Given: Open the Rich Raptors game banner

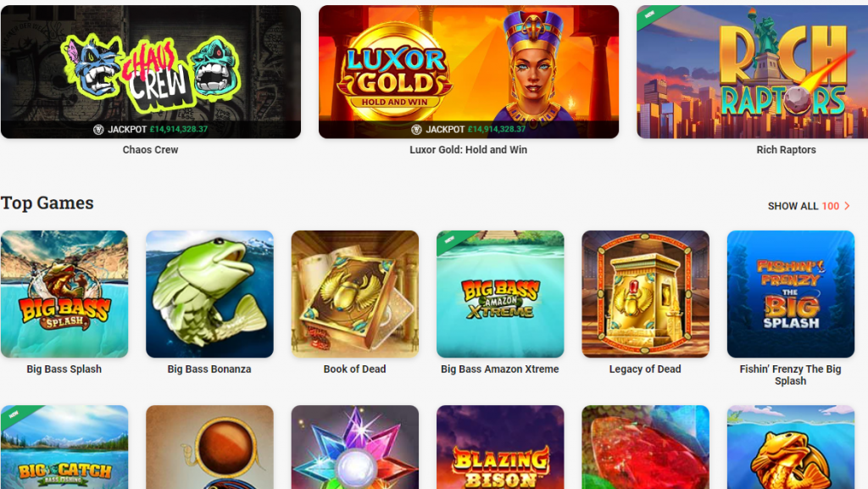Looking at the screenshot, I should (753, 72).
